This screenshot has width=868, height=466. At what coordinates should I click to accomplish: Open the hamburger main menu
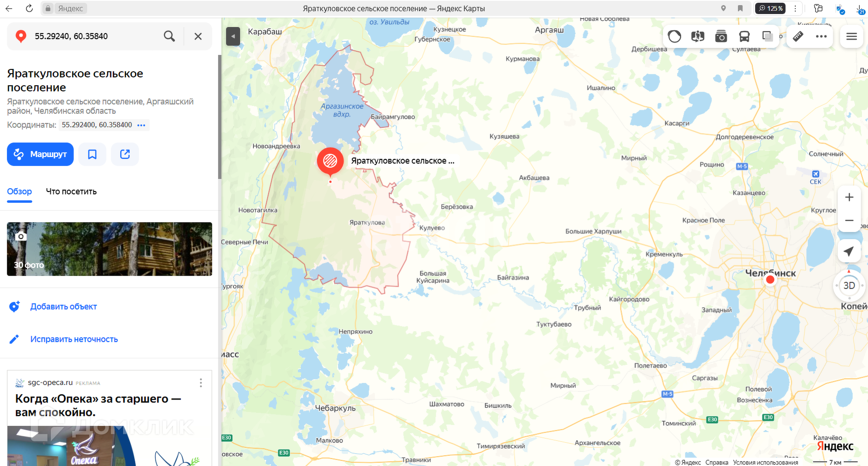click(x=852, y=36)
